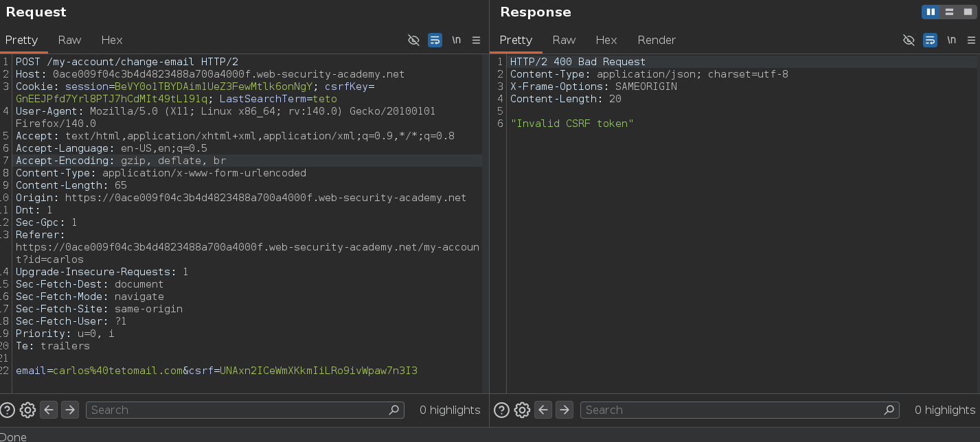Click magnifier icon in Request search box
Viewport: 980px width, 442px height.
point(394,410)
